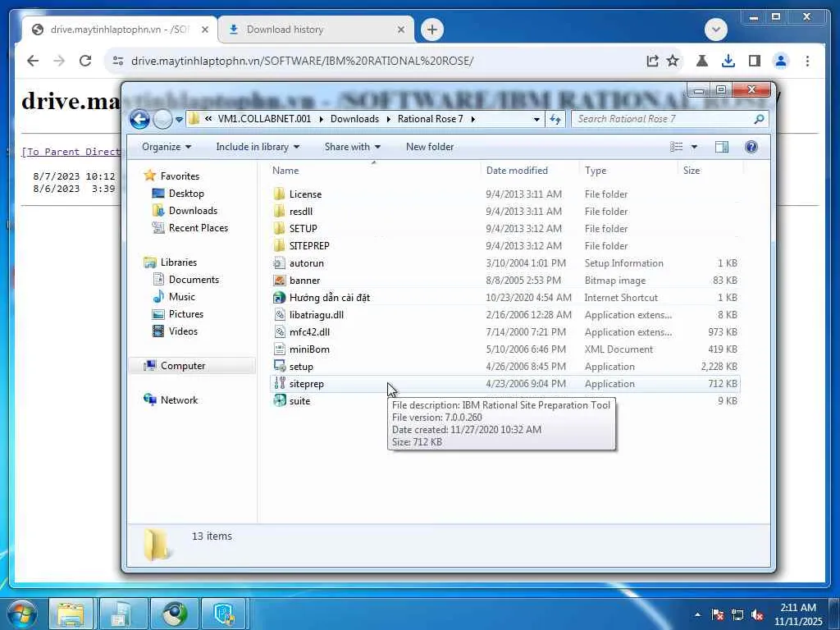The width and height of the screenshot is (840, 630).
Task: Click the taskbar volume muted icon
Action: [x=757, y=614]
